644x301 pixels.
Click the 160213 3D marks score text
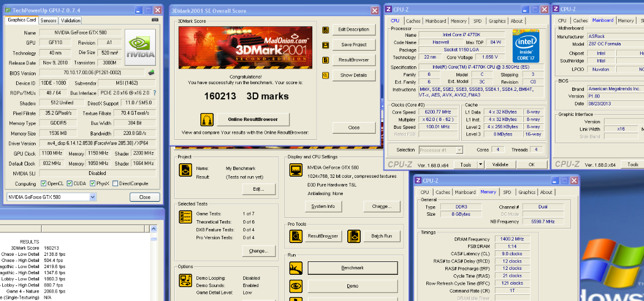246,96
